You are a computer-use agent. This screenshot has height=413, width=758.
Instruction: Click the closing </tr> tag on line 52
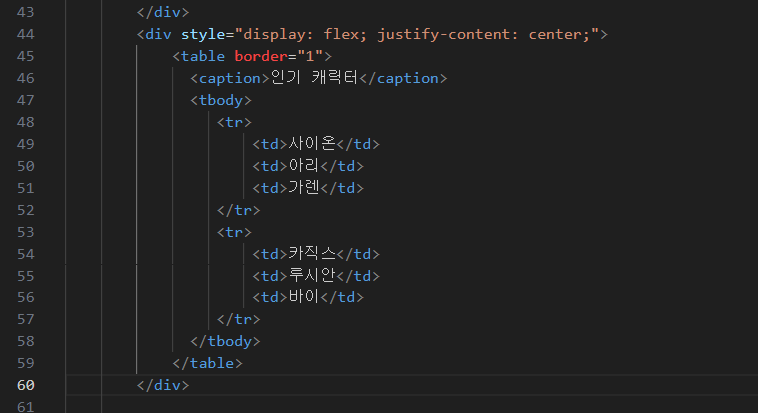(x=239, y=210)
